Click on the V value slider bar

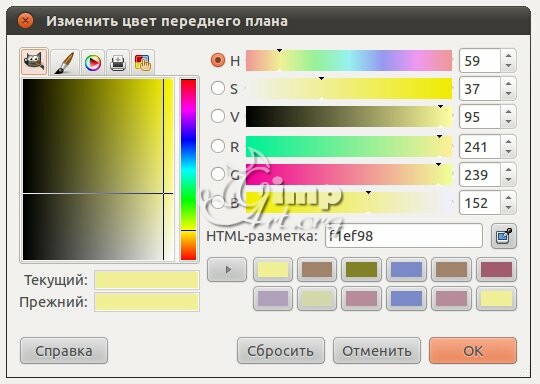point(349,116)
